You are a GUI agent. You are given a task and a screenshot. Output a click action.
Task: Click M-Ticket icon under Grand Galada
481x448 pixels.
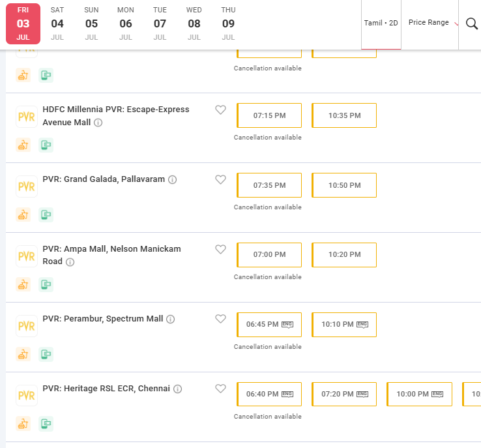tap(46, 215)
